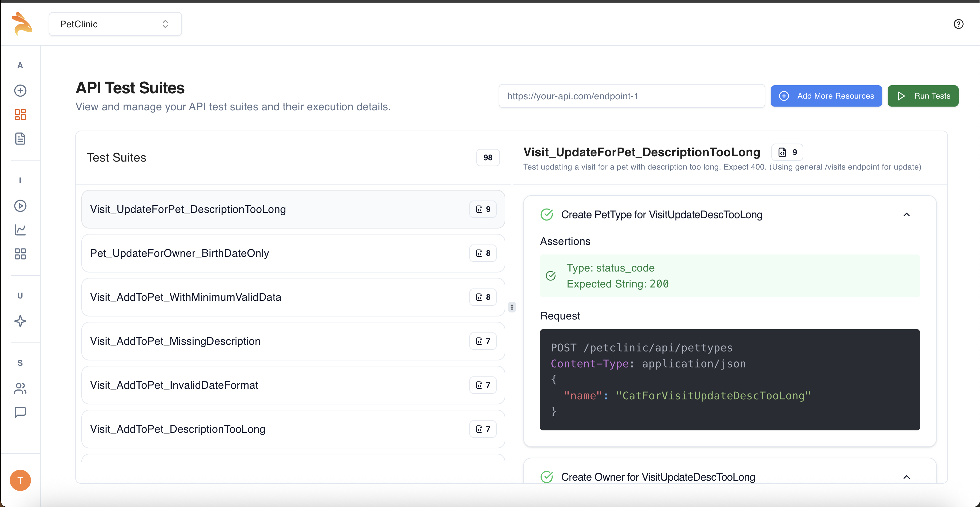Click the sparkle star icon in sidebar

[20, 321]
